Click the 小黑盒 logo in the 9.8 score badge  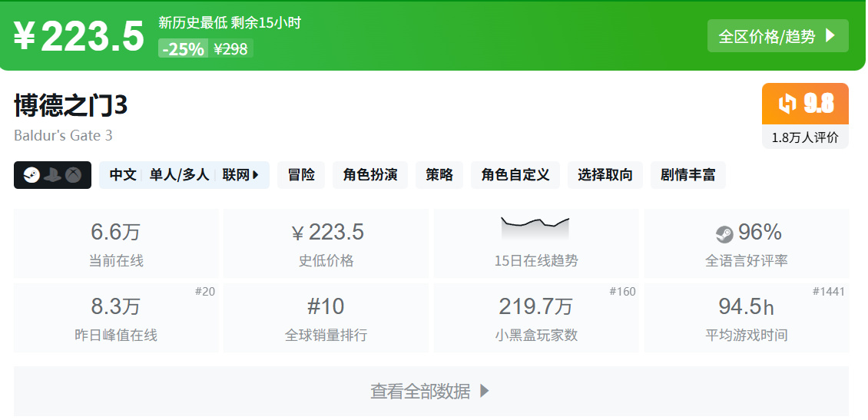coord(787,104)
